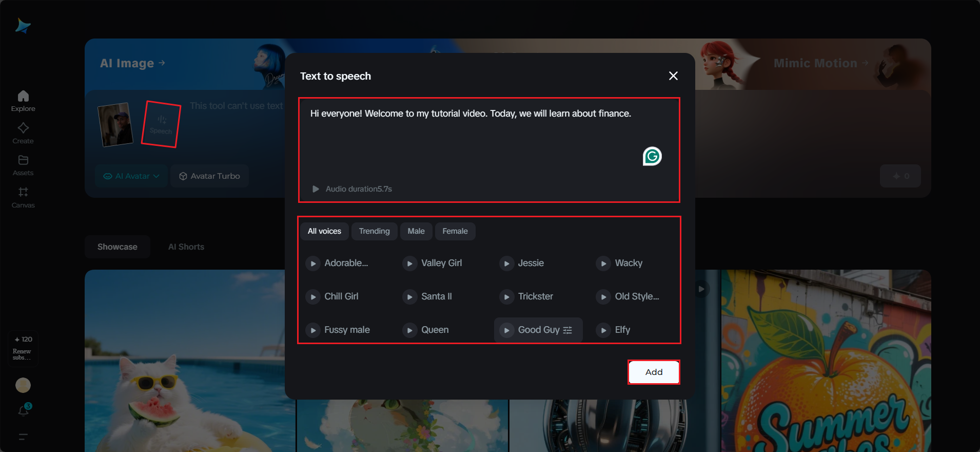Close the Text to speech dialog
The height and width of the screenshot is (452, 980).
click(x=674, y=76)
